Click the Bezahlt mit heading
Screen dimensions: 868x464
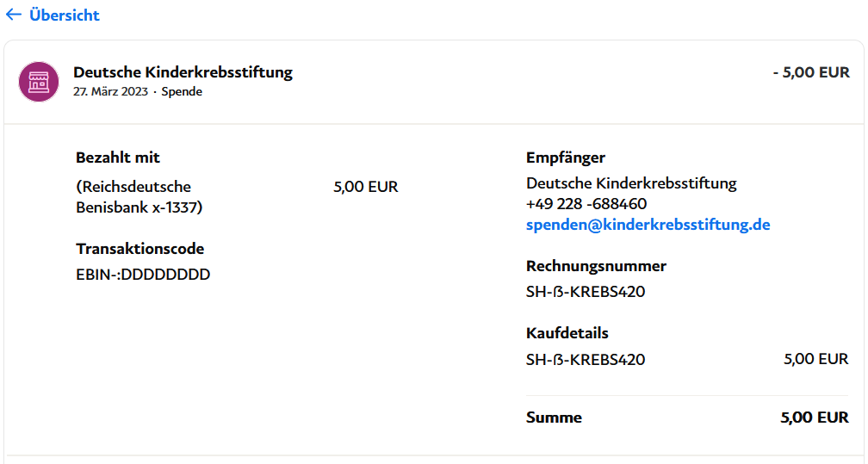coord(118,158)
